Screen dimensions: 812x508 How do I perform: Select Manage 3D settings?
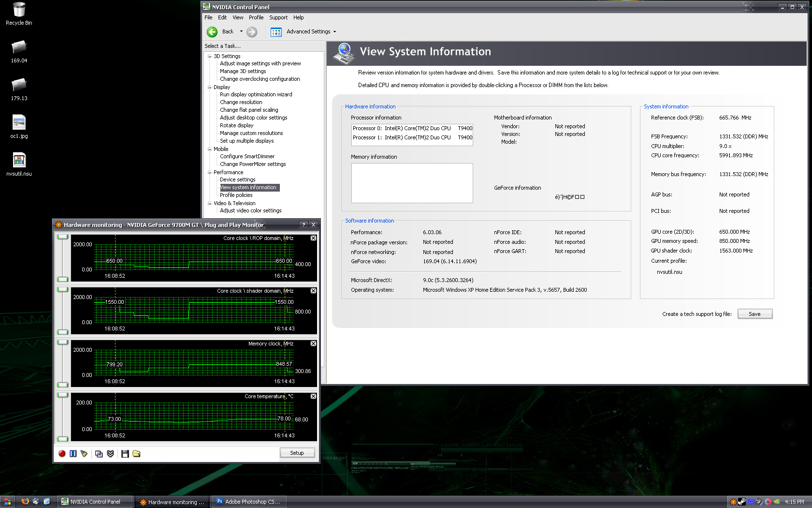pos(243,71)
